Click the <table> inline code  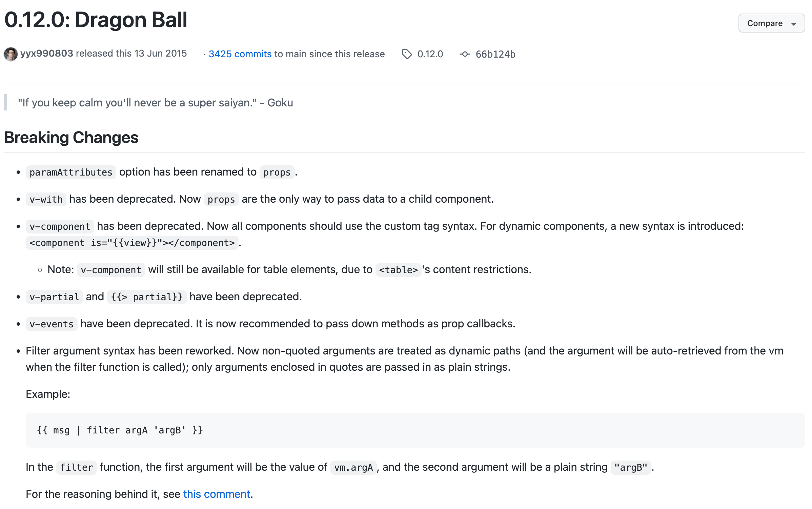click(398, 270)
